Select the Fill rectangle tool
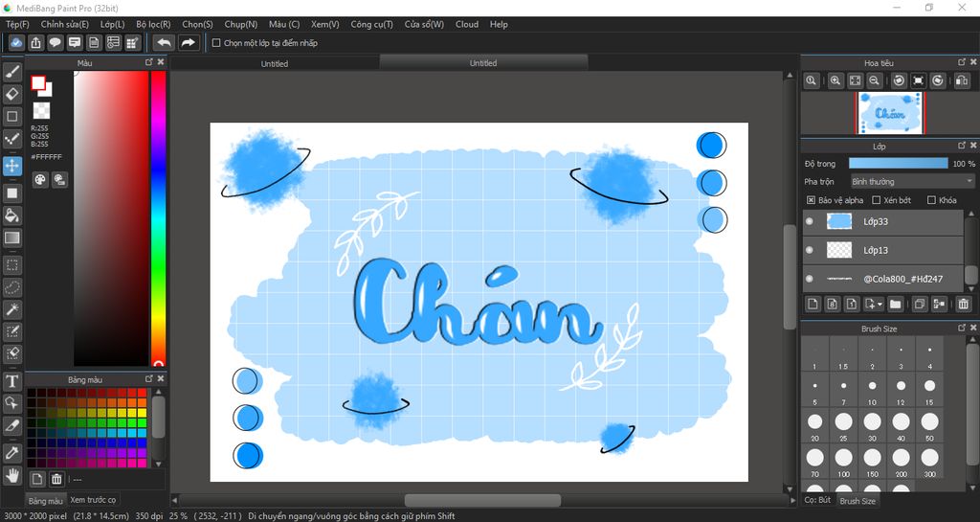This screenshot has width=980, height=522. [11, 193]
